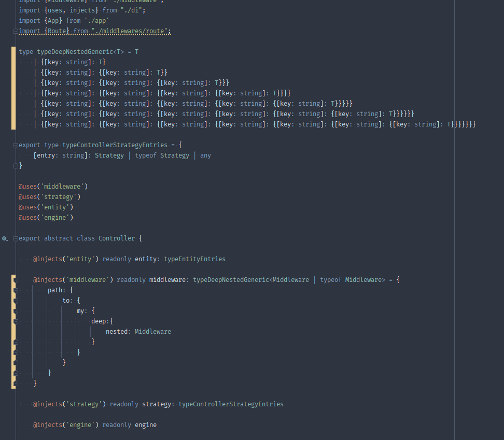Click the @uses('entity') decorator
Viewport: 504px width, 440px height.
point(46,207)
